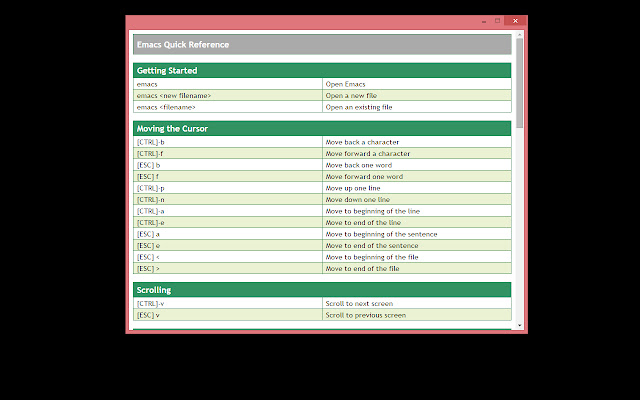
Task: Click 'Move up one line' text
Action: point(353,188)
